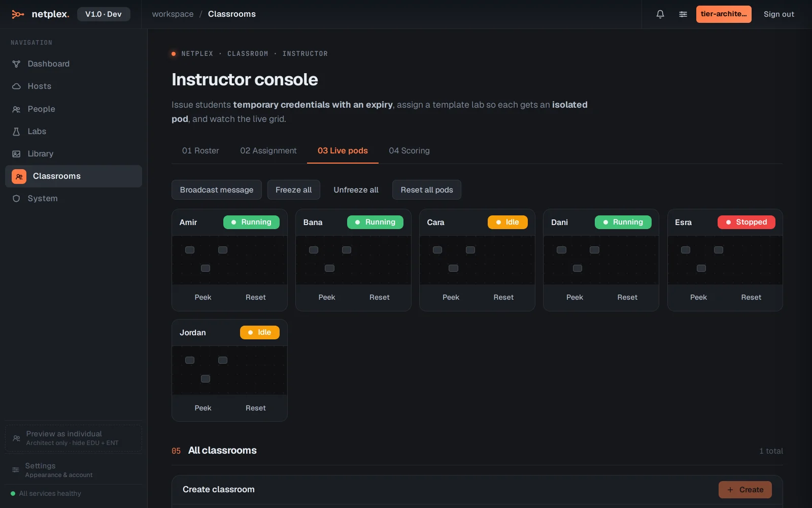The width and height of the screenshot is (812, 508).
Task: Reset Dani's pod
Action: tap(627, 298)
